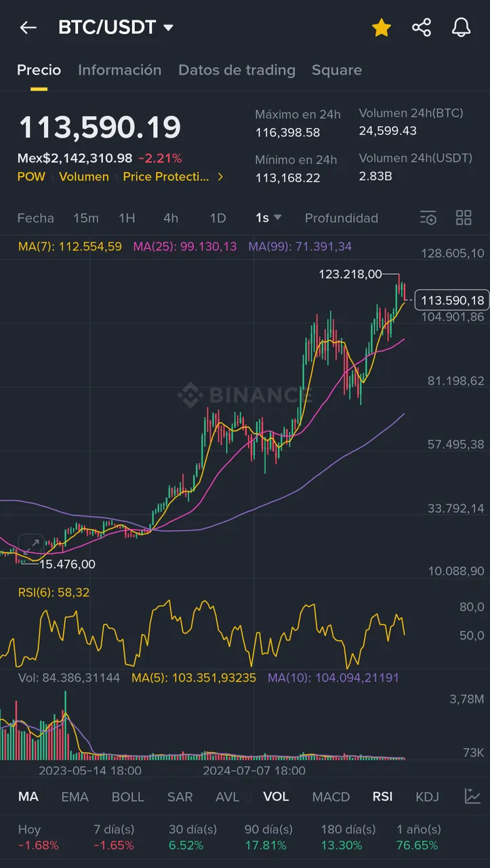Switch chart to 4h interval

(x=171, y=218)
